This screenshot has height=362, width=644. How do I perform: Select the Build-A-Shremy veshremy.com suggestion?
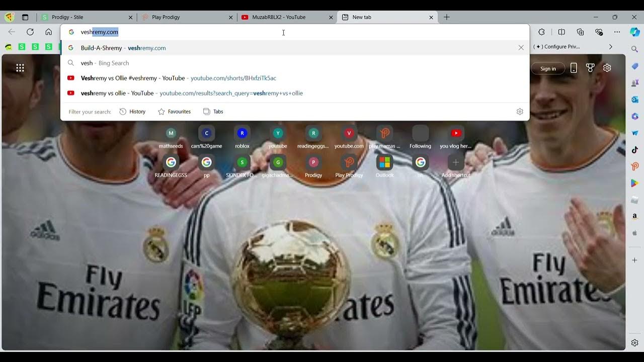click(295, 48)
